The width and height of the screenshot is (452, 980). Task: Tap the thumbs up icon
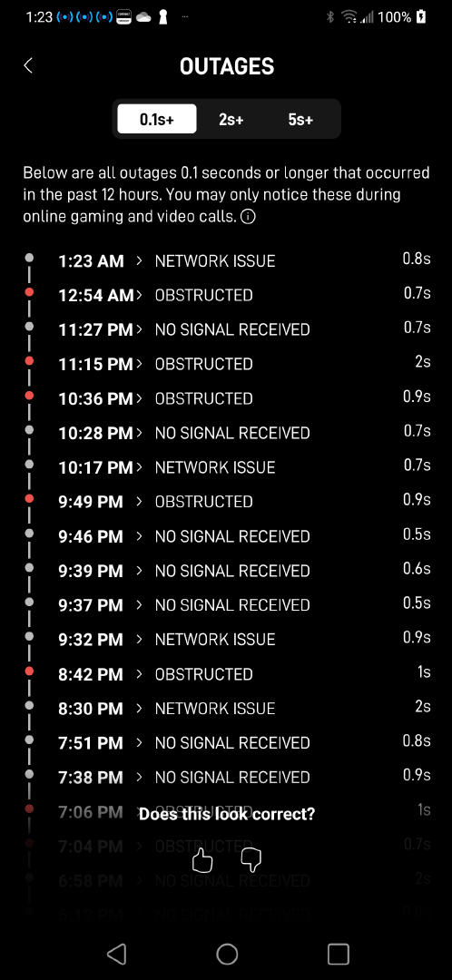(201, 860)
